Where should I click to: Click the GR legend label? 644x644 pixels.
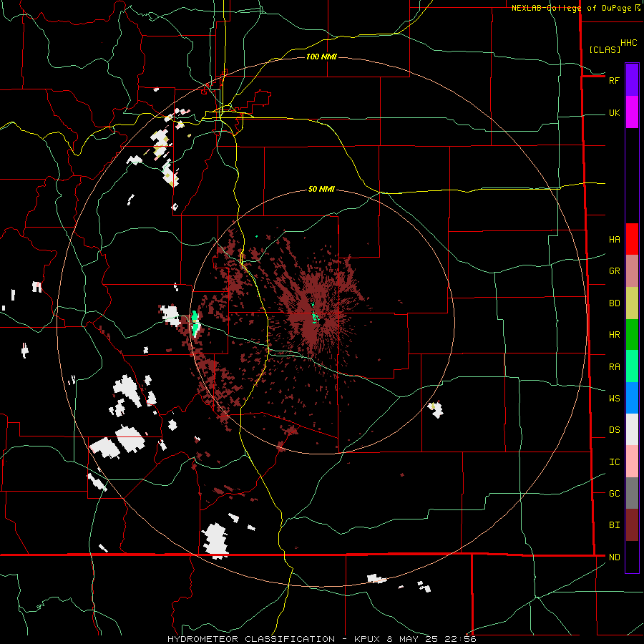click(614, 271)
